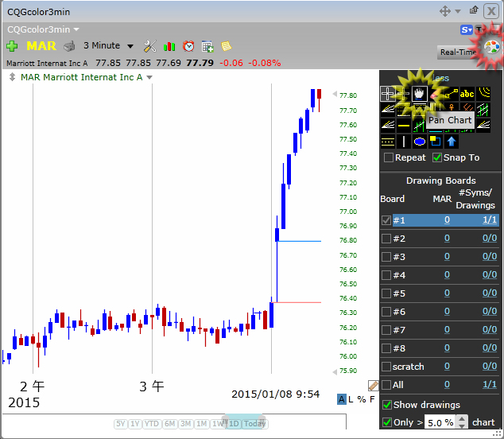Screen dimensions: 504x439
Task: Select the yellow abc text tool
Action: [x=467, y=94]
